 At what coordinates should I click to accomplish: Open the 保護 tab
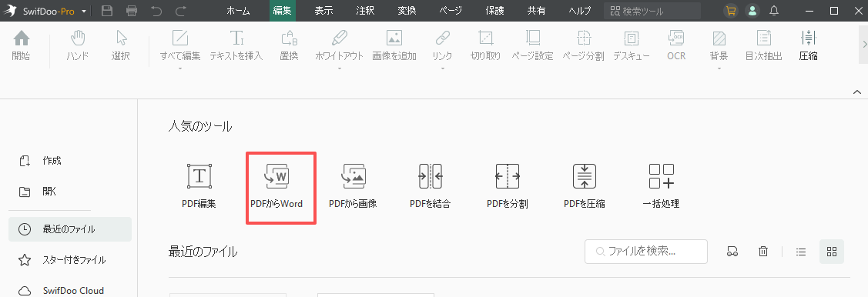(494, 11)
